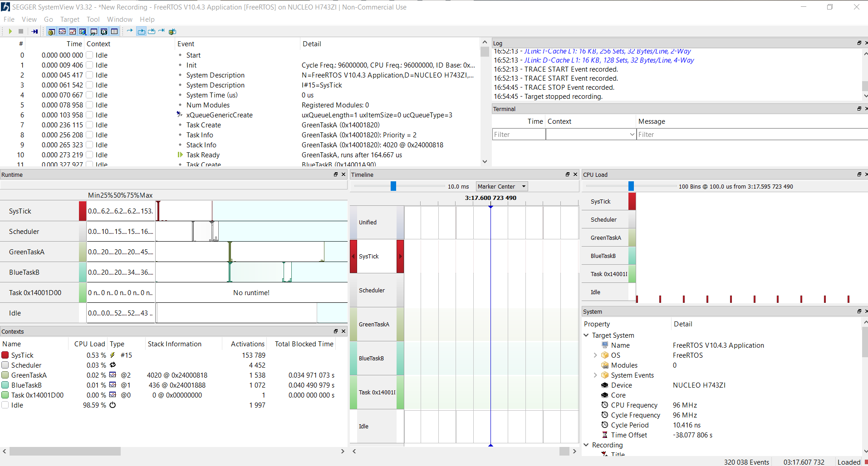
Task: Click the Event column header in events list
Action: [237, 44]
